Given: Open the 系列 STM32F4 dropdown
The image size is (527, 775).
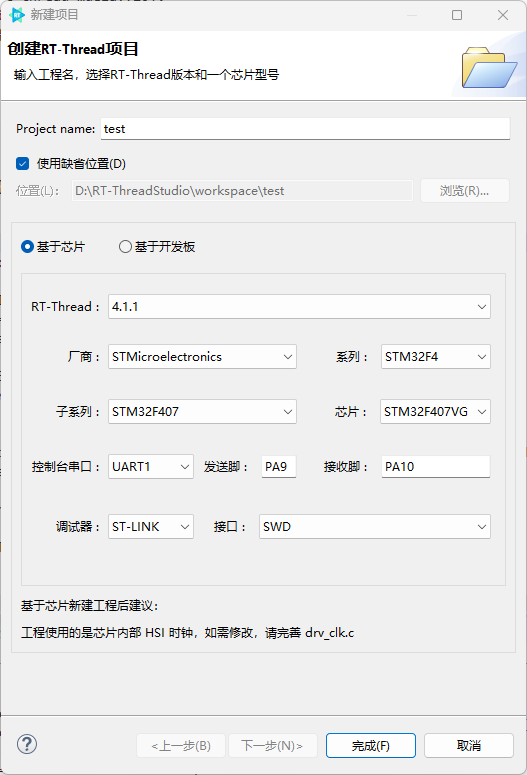Looking at the screenshot, I should tap(436, 356).
